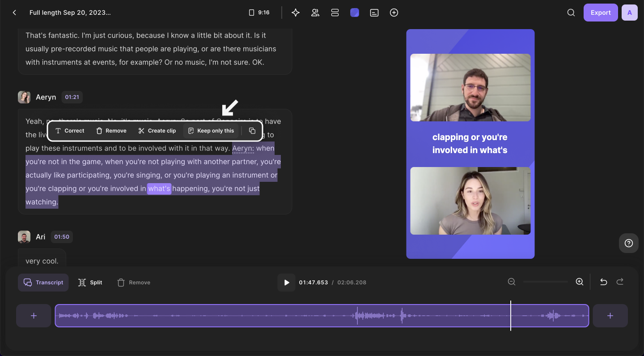Image resolution: width=644 pixels, height=356 pixels.
Task: Click the project title Full length Sep 20
Action: tap(70, 13)
